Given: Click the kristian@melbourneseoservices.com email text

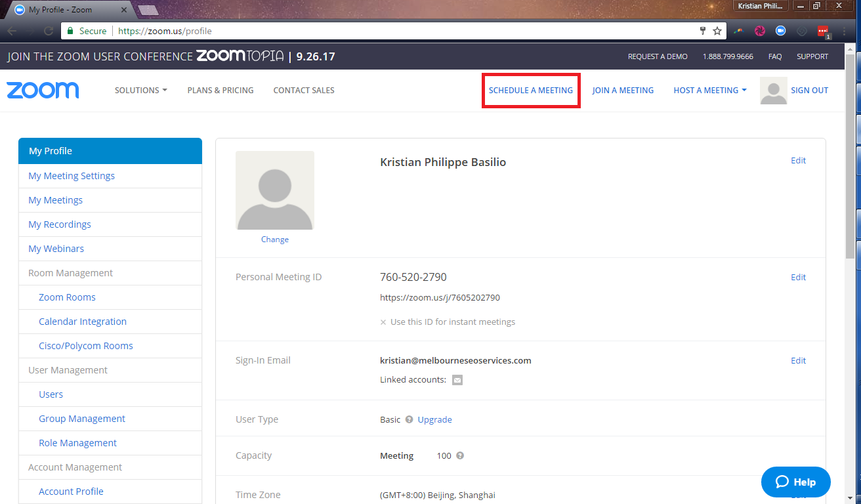Looking at the screenshot, I should click(455, 361).
